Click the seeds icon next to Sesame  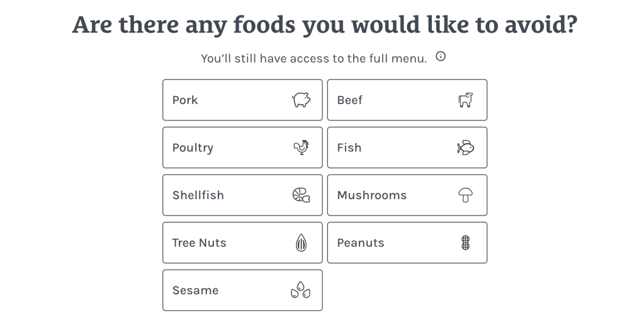pyautogui.click(x=300, y=290)
